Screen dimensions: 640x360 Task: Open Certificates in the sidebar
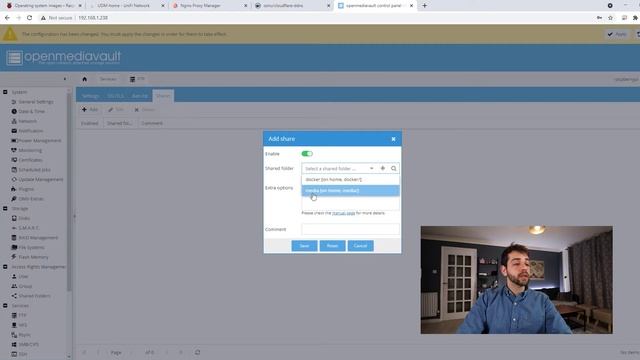[x=30, y=160]
